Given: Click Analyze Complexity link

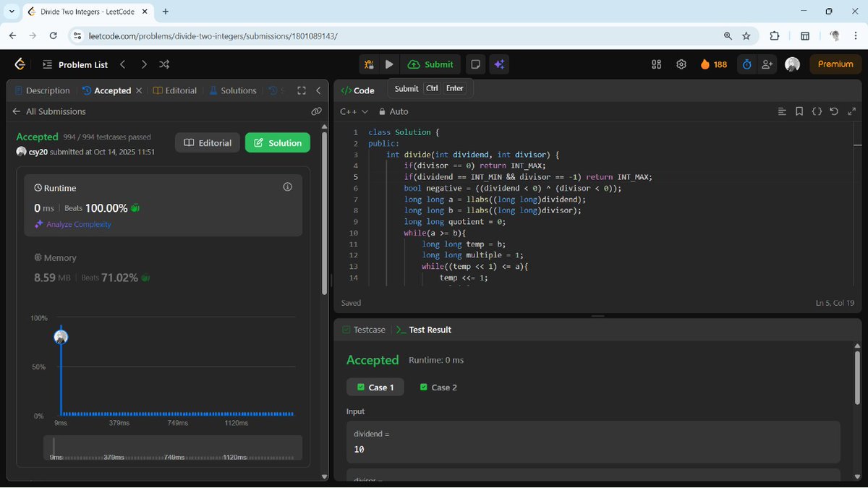Looking at the screenshot, I should click(x=73, y=224).
